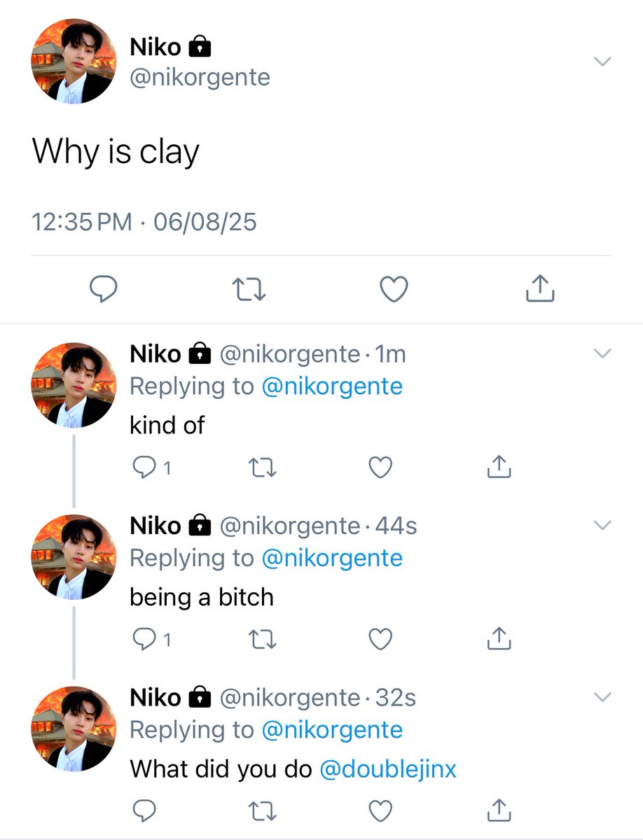Like the 'What did you do' reply
Image resolution: width=643 pixels, height=840 pixels.
(380, 810)
